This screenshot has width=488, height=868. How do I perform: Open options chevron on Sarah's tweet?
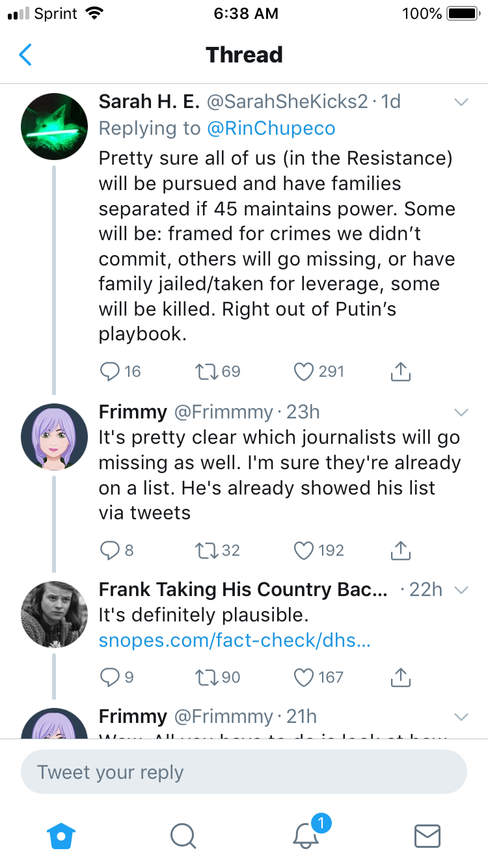461,102
